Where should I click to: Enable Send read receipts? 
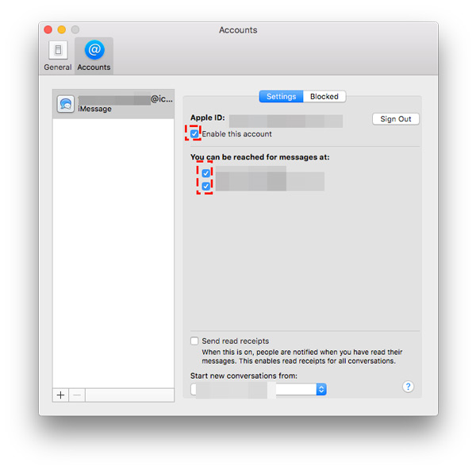194,341
